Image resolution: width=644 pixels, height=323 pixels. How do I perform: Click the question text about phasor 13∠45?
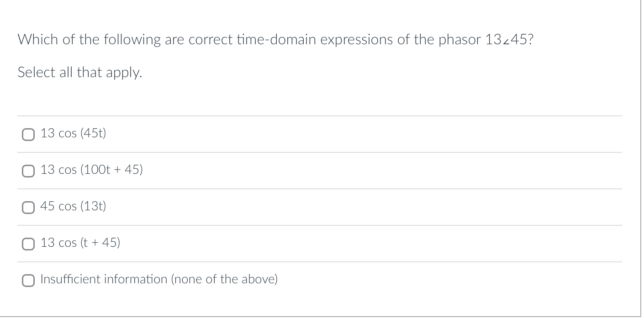click(274, 40)
